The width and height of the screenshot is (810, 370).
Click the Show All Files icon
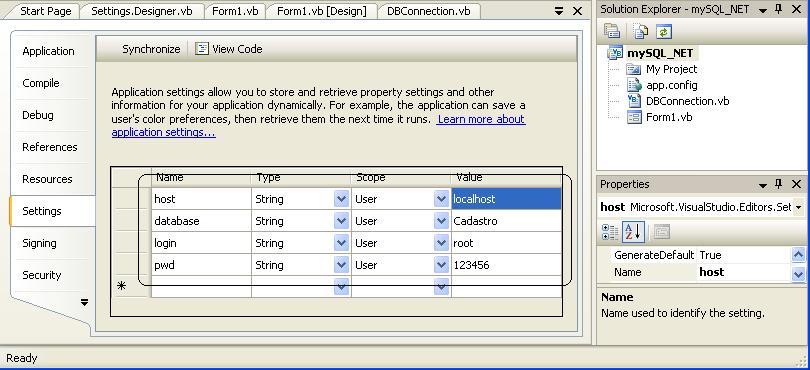pyautogui.click(x=641, y=32)
